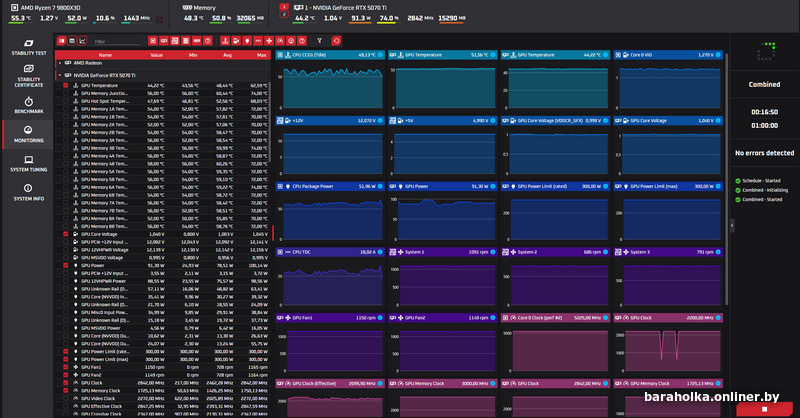Image resolution: width=800 pixels, height=418 pixels.
Task: Sort sensors by the Max column header
Action: click(x=262, y=55)
